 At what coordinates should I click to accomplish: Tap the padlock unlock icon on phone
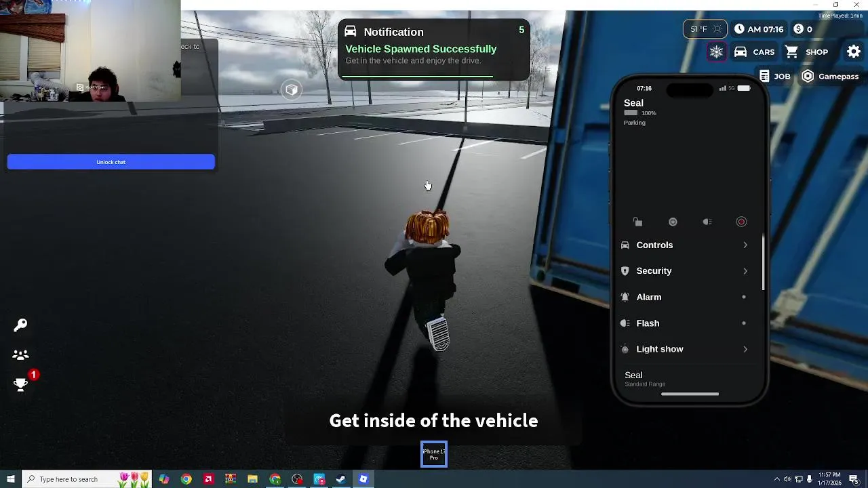coord(637,222)
